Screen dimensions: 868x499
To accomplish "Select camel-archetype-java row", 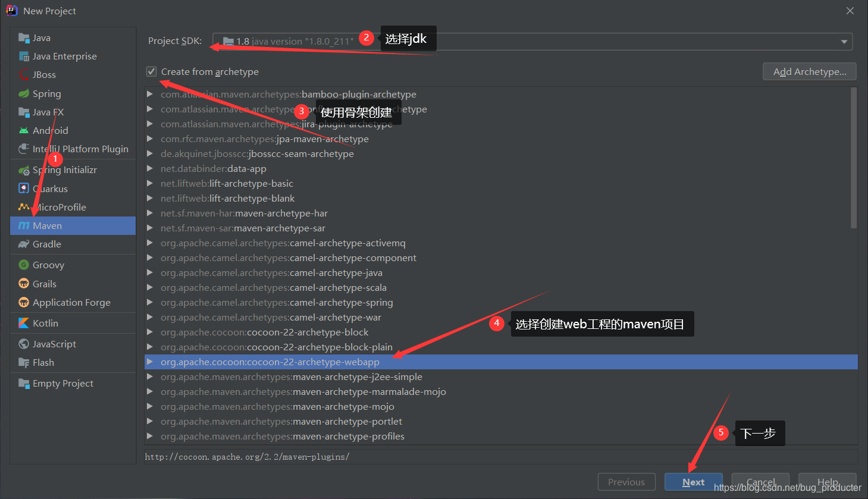I will (501, 272).
